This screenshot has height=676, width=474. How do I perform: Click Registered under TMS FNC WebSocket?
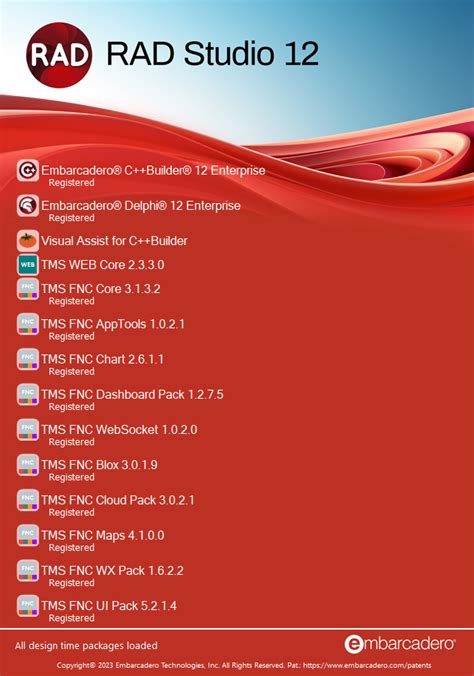72,442
